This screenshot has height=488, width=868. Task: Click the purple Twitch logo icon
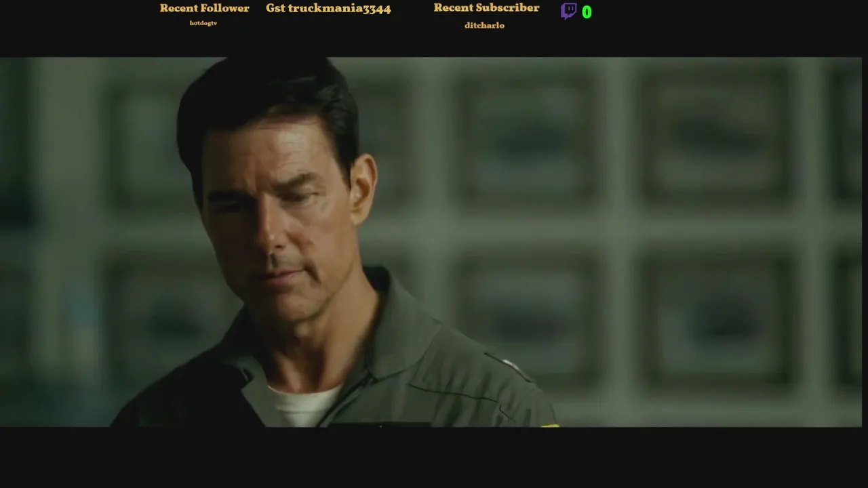pos(568,11)
